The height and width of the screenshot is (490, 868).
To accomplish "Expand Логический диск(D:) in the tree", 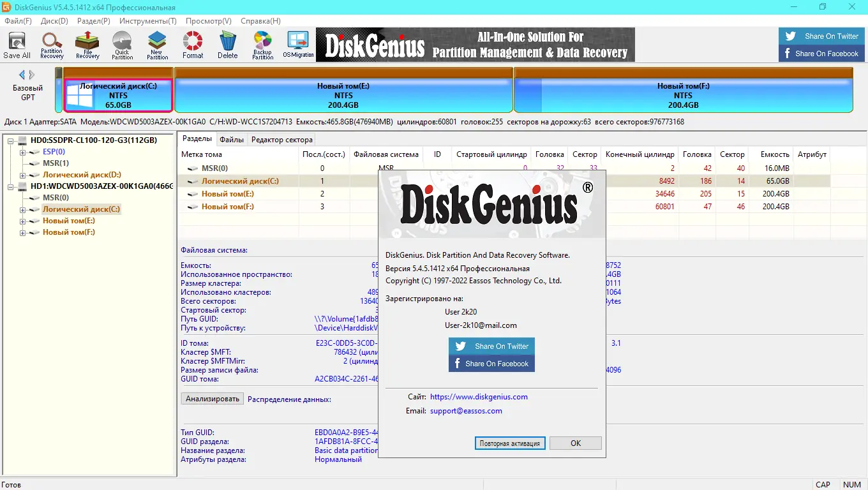I will [x=22, y=175].
